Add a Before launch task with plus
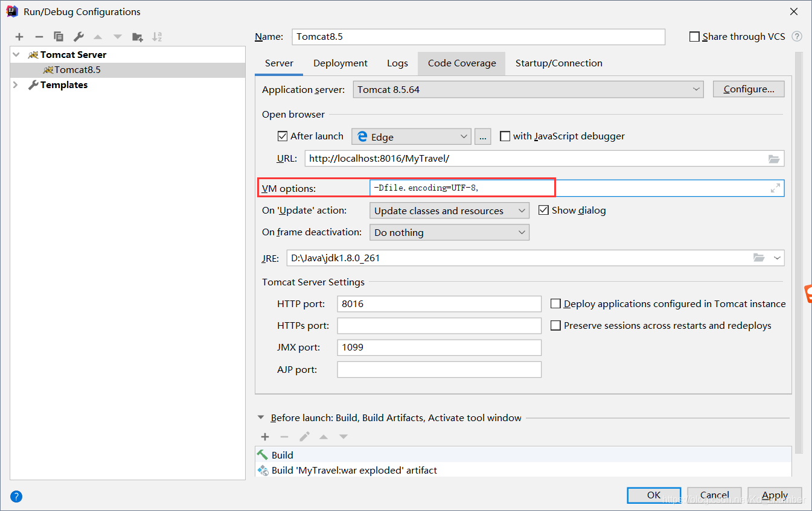Screen dimensions: 812x511 point(264,437)
